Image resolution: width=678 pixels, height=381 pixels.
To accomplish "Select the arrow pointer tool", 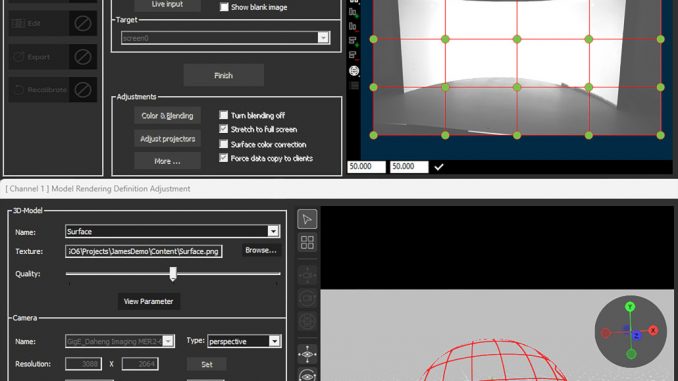I will pos(307,219).
